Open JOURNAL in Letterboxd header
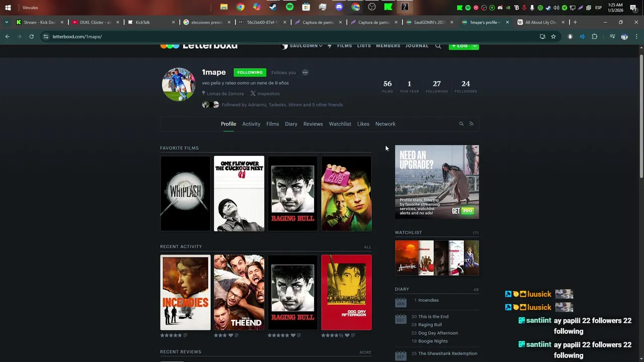 (417, 46)
